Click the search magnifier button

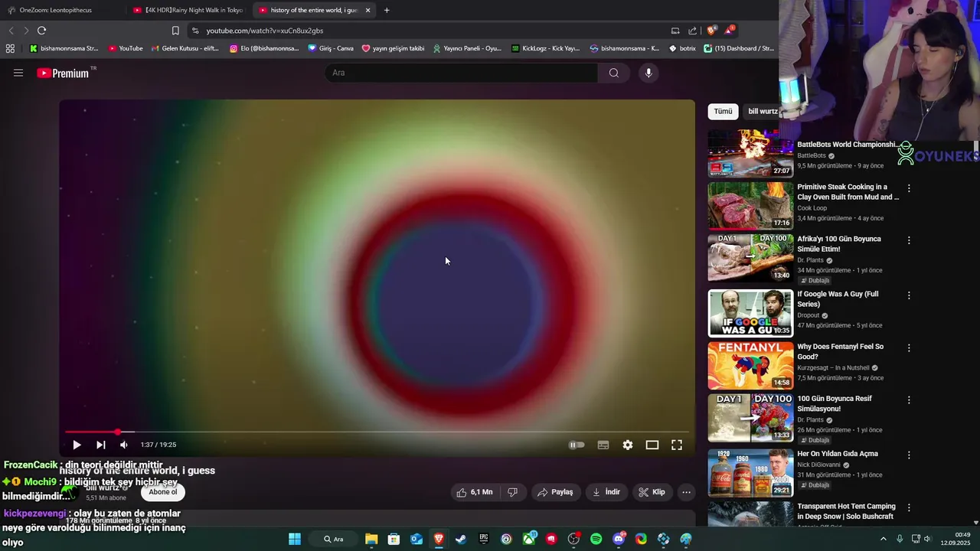pos(614,73)
